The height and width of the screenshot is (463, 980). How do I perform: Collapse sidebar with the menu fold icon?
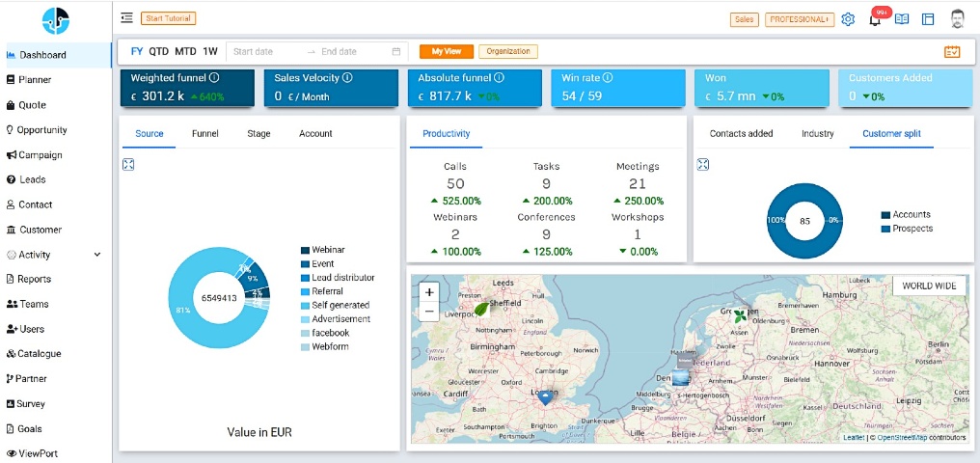pos(127,18)
